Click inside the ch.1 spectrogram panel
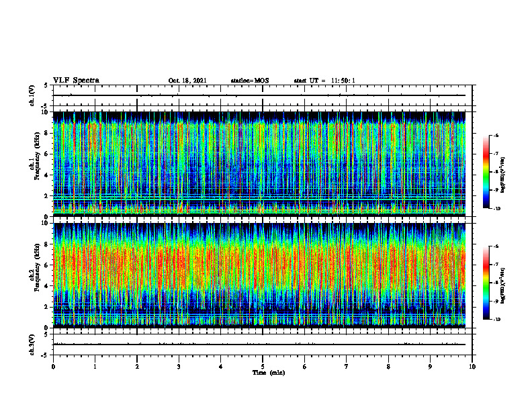 259,164
